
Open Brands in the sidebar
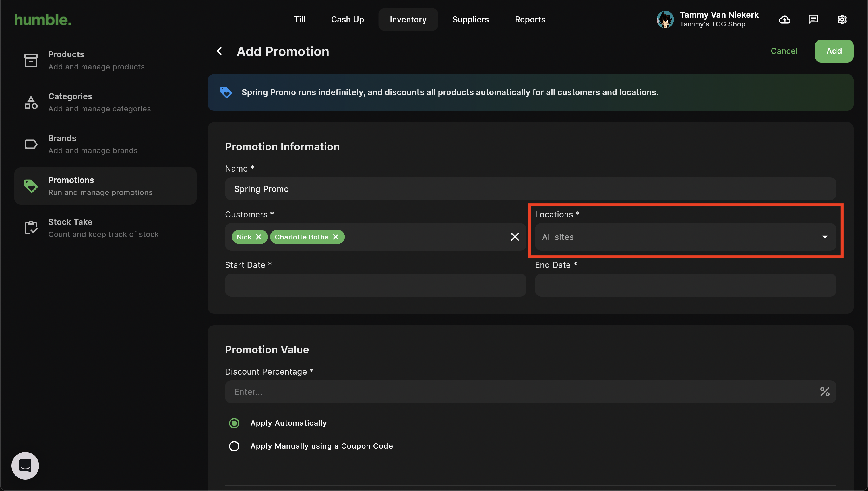point(105,144)
